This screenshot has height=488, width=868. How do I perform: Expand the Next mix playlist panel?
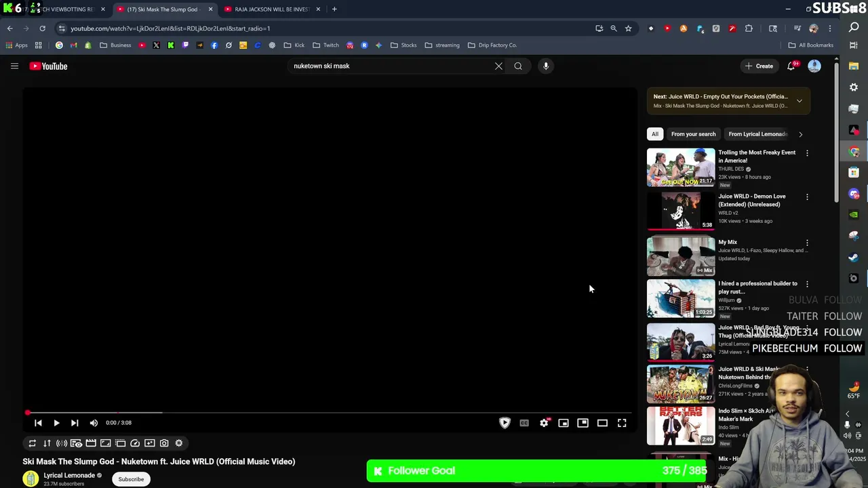coord(799,101)
